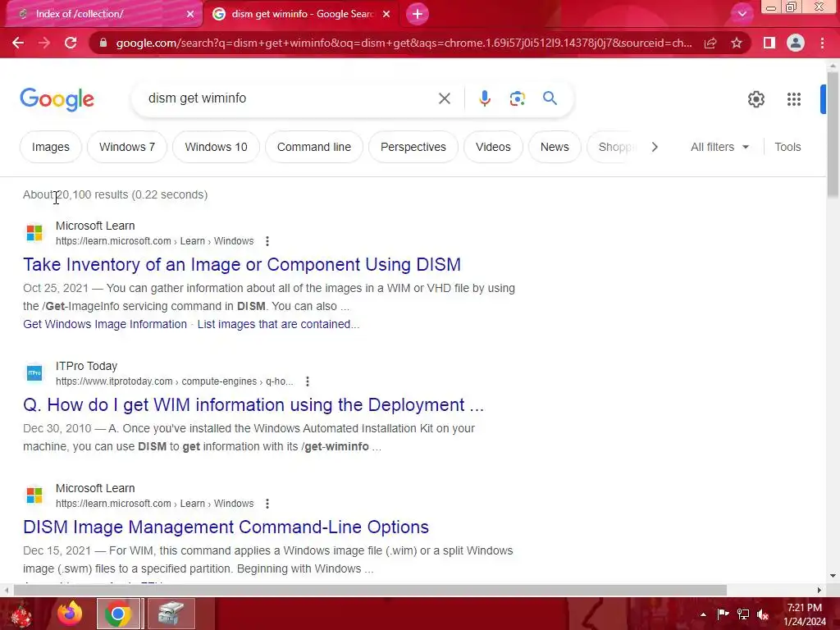Viewport: 840px width, 630px height.
Task: Open options for ITPro Today result
Action: (308, 381)
